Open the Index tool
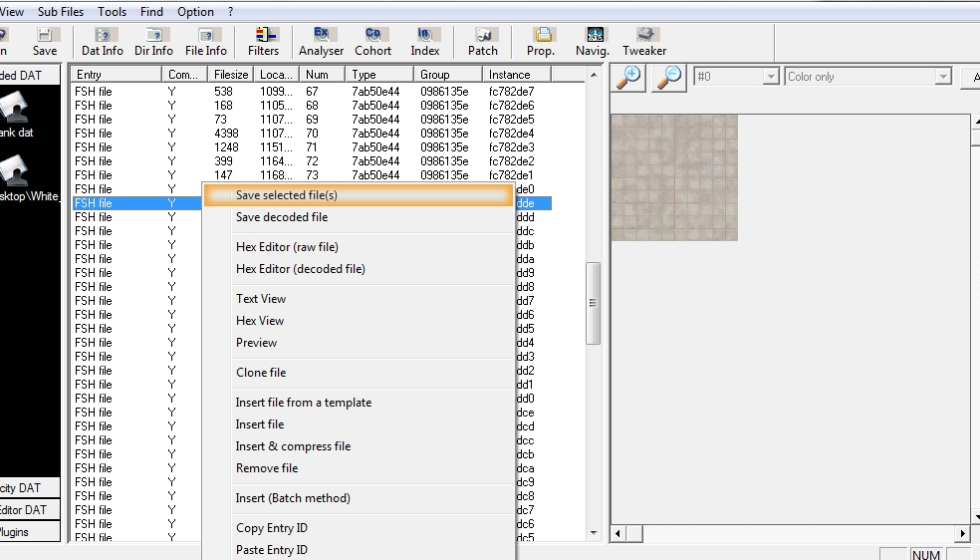 click(425, 42)
